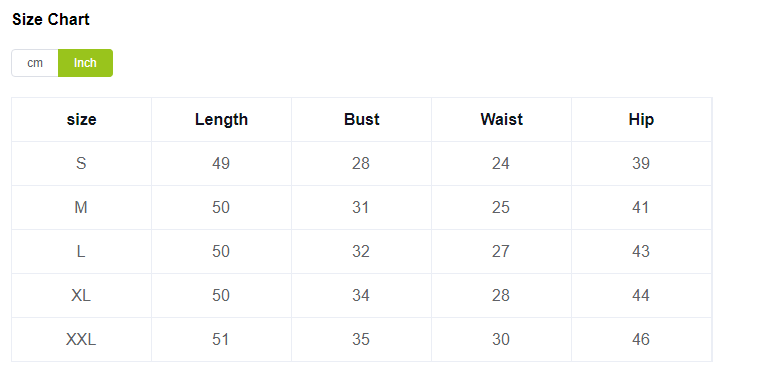This screenshot has height=379, width=769.
Task: Click the Hip column header
Action: pyautogui.click(x=641, y=120)
